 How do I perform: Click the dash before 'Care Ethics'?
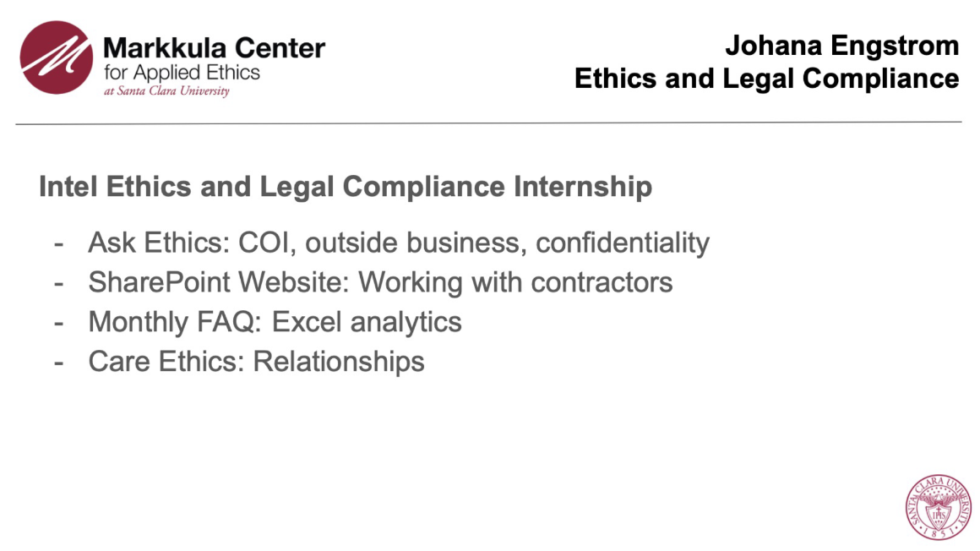[x=58, y=363]
